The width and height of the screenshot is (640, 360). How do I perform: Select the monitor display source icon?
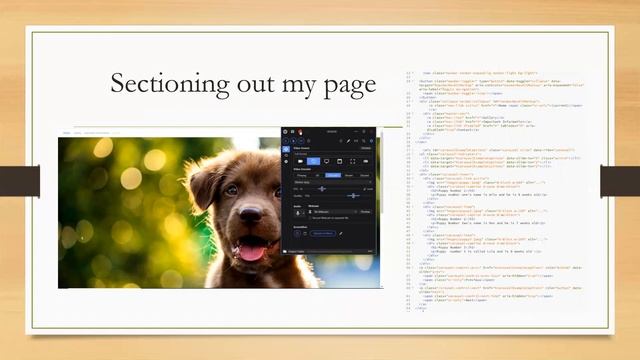click(x=327, y=161)
